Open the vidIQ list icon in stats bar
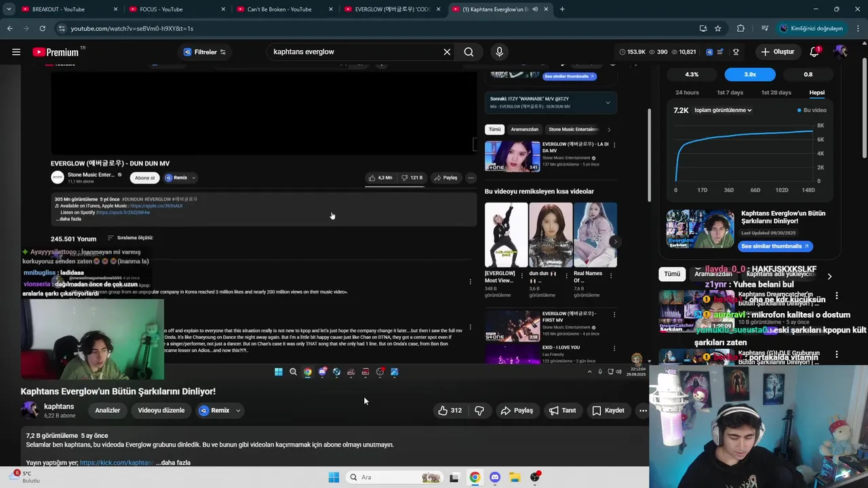 point(722,52)
